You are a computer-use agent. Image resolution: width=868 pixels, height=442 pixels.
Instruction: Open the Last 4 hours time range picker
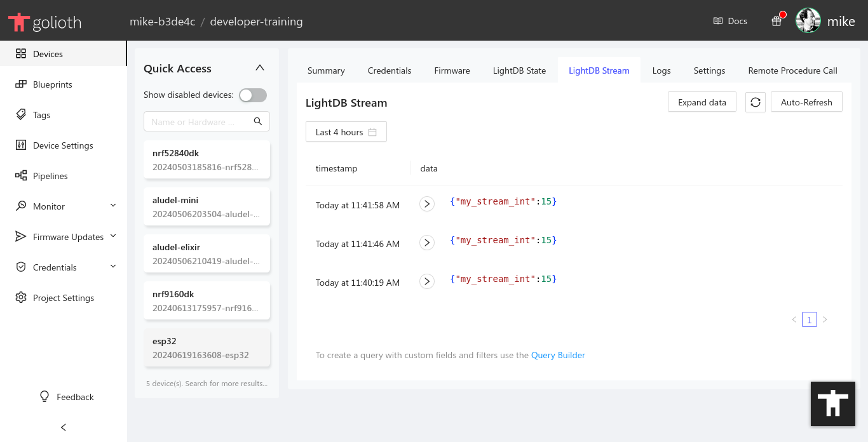(x=346, y=131)
